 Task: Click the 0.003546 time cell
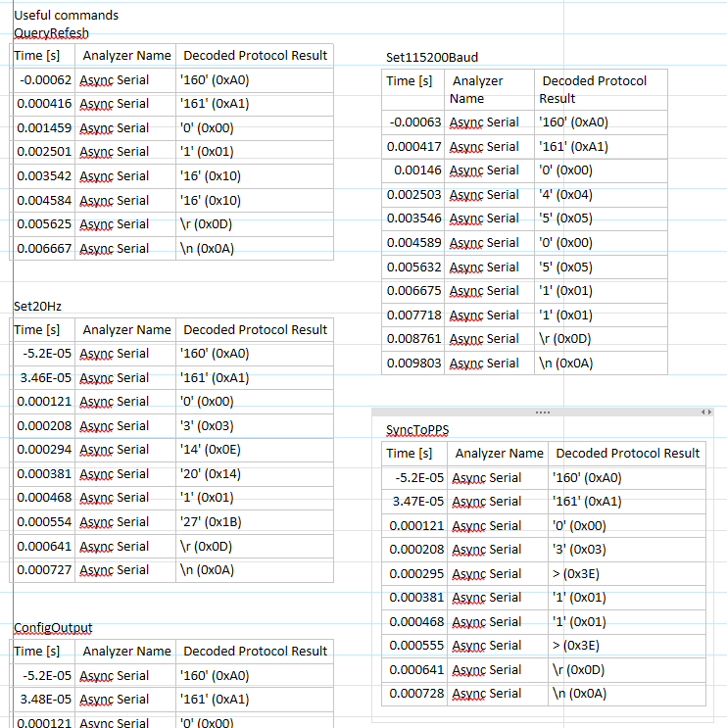(414, 218)
